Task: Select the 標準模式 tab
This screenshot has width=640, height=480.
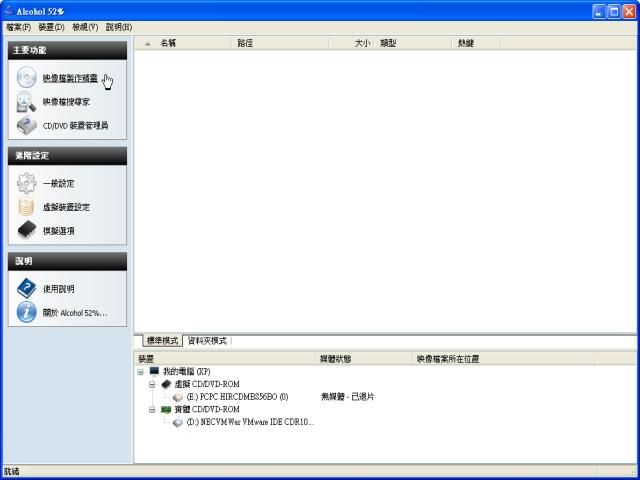Action: [162, 341]
